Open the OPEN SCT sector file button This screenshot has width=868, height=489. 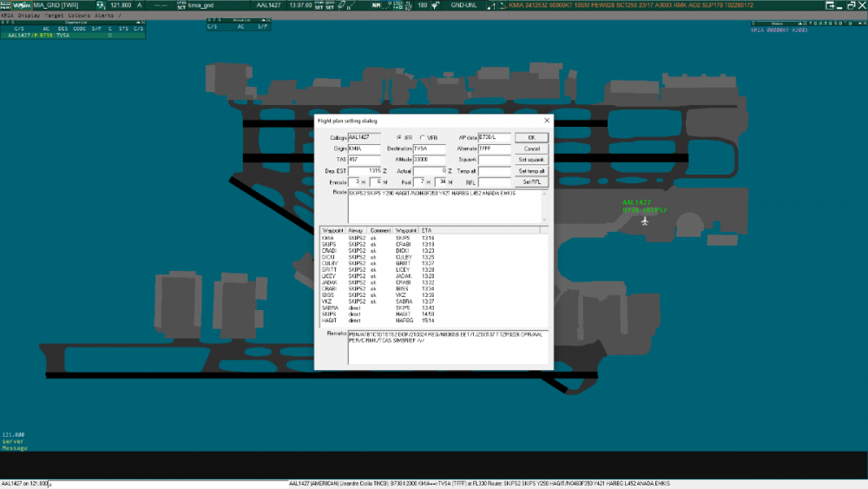point(181,5)
